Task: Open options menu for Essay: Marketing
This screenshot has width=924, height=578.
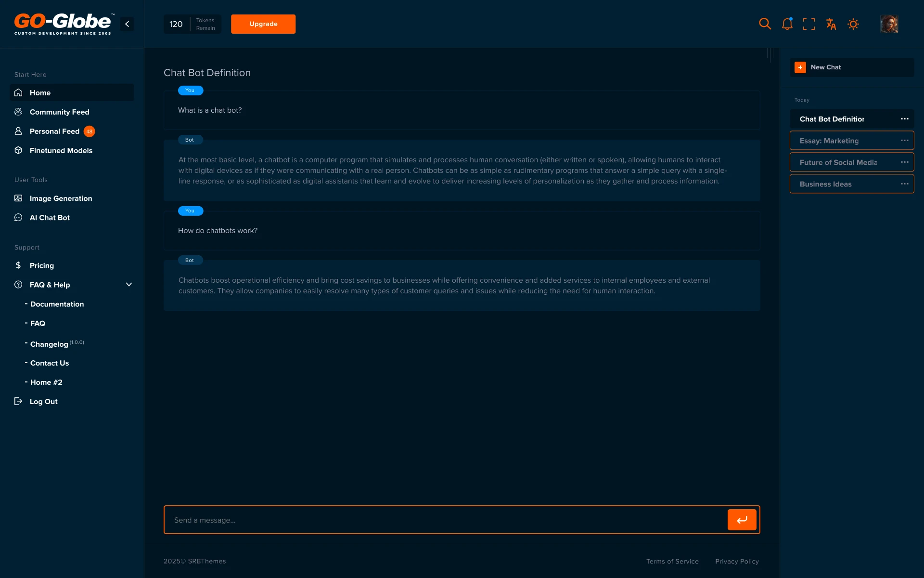Action: (x=904, y=141)
